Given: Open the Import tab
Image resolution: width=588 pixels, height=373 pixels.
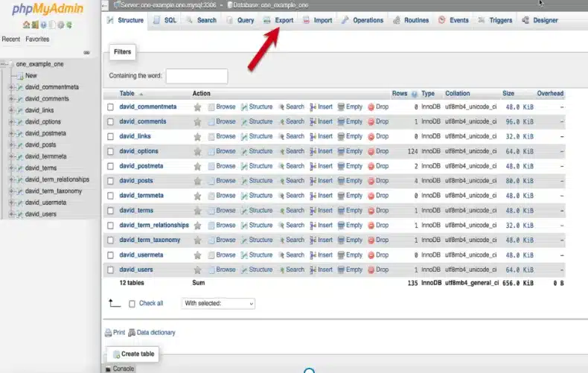Looking at the screenshot, I should coord(318,20).
